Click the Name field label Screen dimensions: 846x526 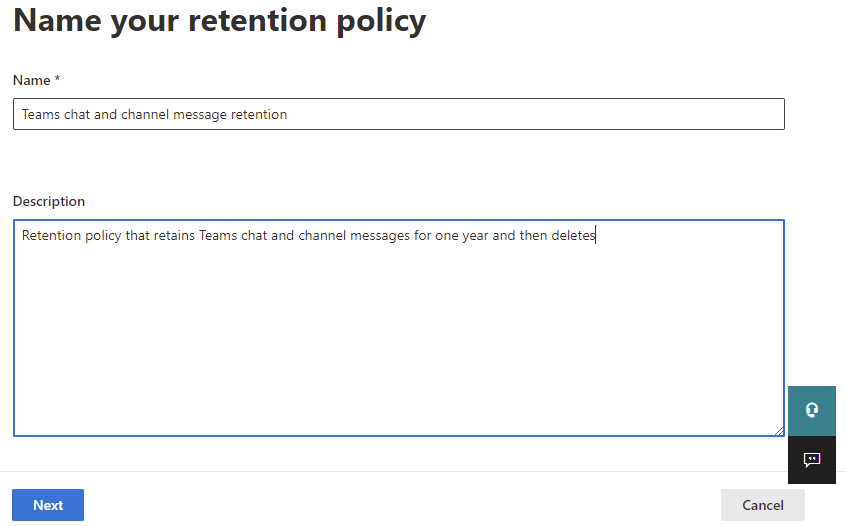pos(31,80)
